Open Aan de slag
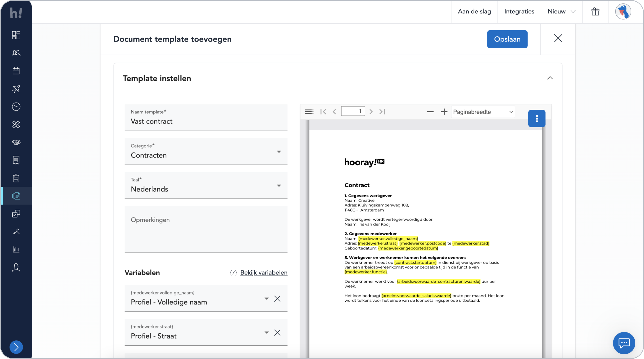Viewport: 644px width, 359px height. tap(474, 12)
